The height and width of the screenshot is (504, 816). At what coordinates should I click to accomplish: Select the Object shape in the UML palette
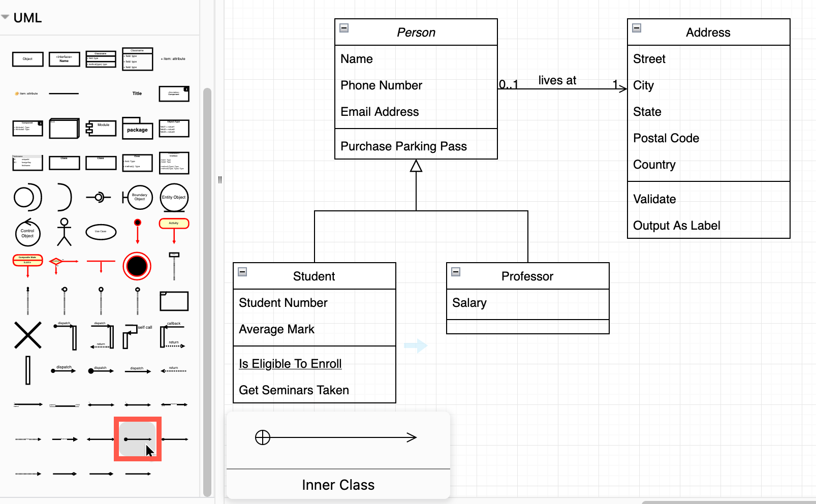27,59
